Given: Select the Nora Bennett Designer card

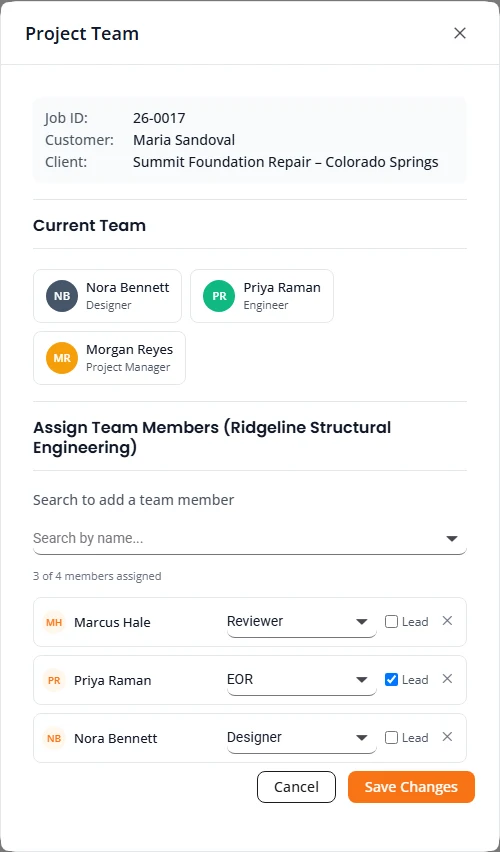Looking at the screenshot, I should point(108,296).
